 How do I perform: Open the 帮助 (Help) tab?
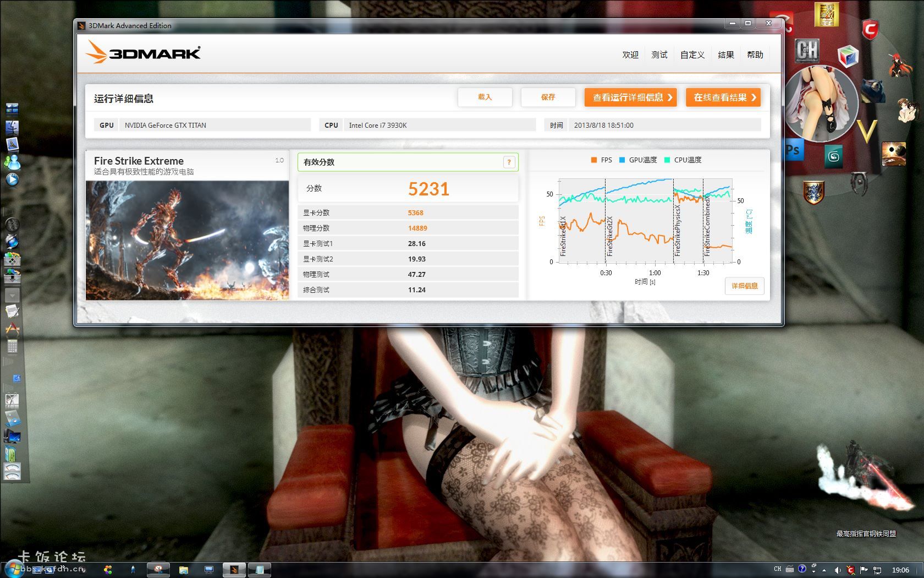point(755,54)
